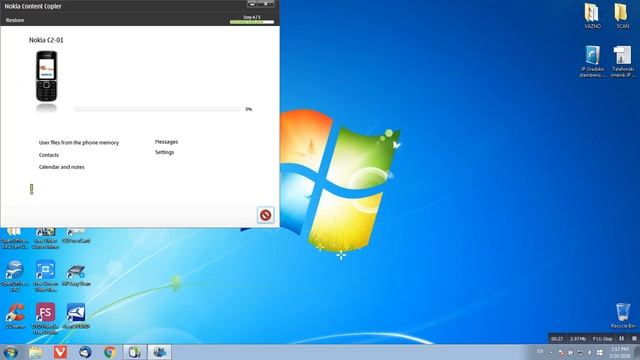Screen dimensions: 640x360
Task: Open the AutoCAD desktop shortcut
Action: tap(76, 316)
